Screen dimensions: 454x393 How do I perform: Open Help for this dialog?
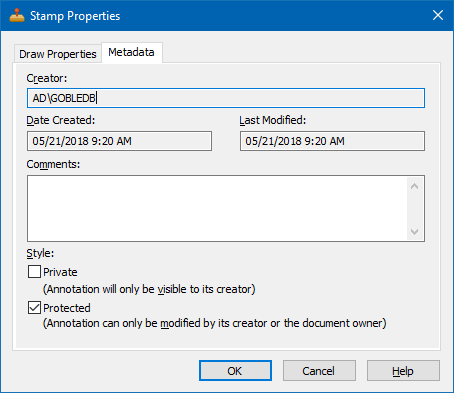(403, 371)
